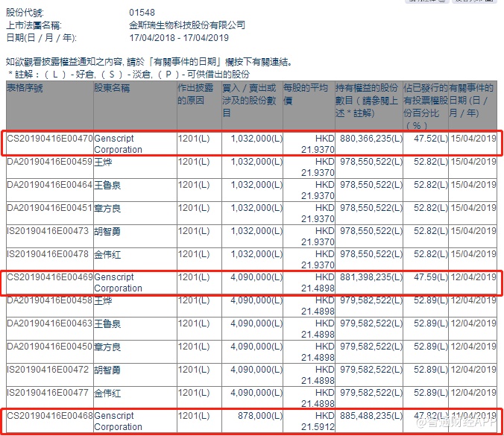
Task: Open form CS20190416E00469
Action: tap(50, 277)
